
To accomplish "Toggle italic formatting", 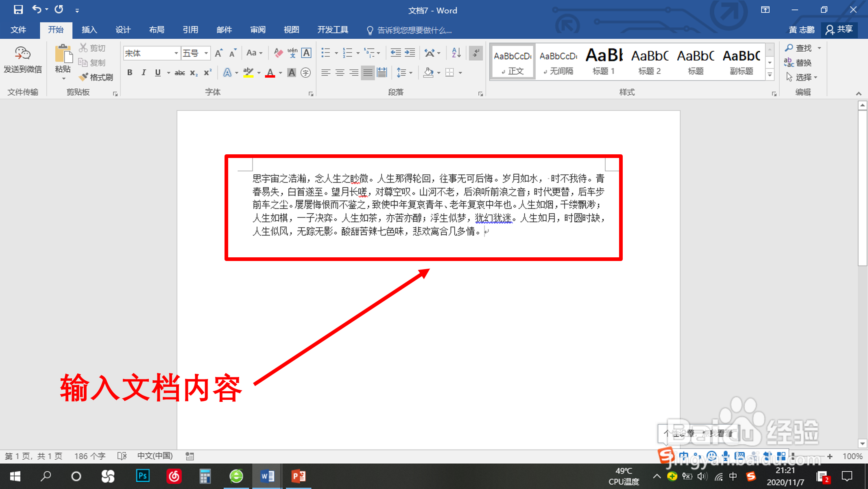I will point(144,72).
